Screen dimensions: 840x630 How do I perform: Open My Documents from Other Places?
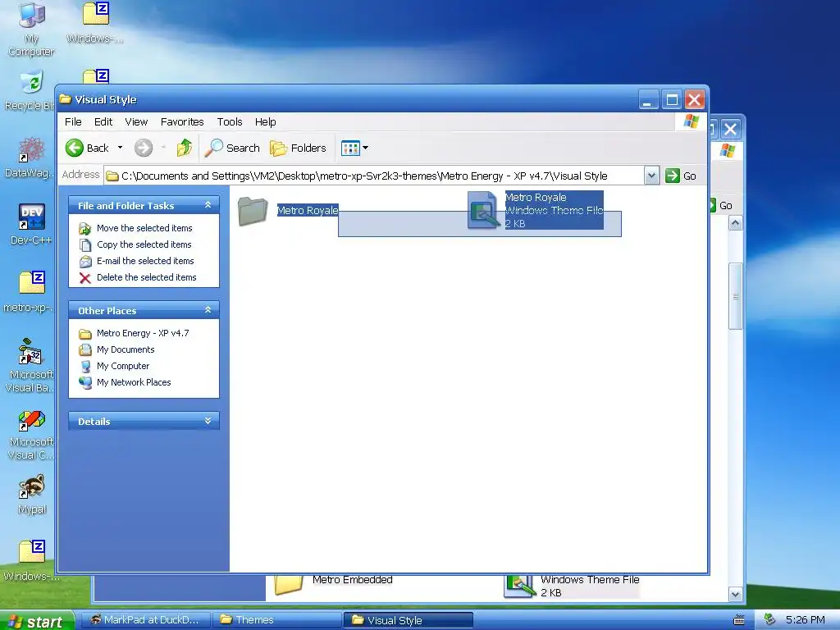click(x=126, y=349)
